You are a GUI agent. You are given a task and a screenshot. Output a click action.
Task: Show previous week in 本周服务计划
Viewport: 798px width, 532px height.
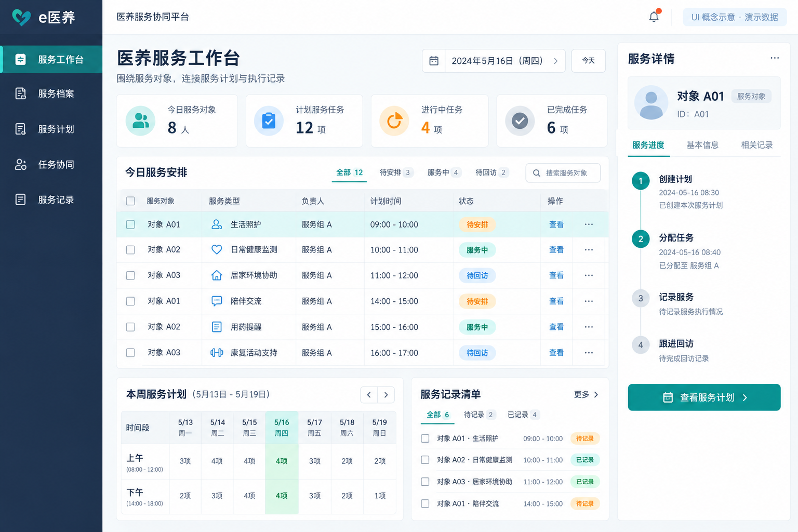click(369, 395)
